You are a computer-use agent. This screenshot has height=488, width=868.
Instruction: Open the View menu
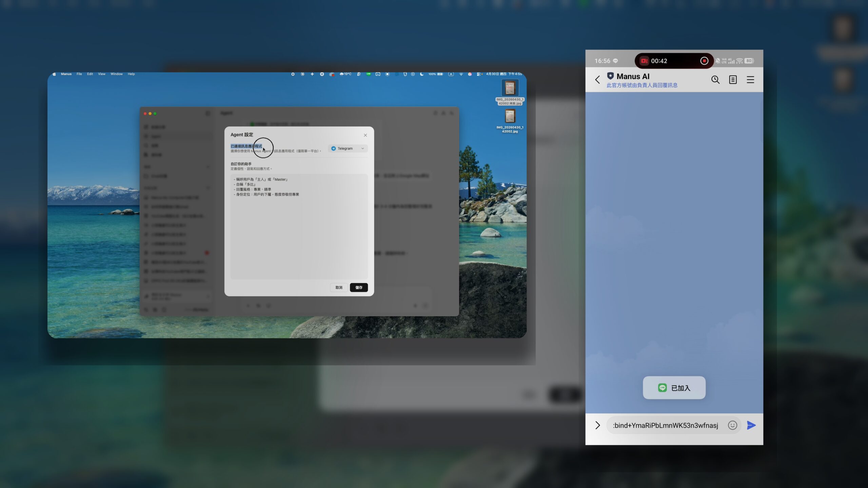[x=102, y=74]
